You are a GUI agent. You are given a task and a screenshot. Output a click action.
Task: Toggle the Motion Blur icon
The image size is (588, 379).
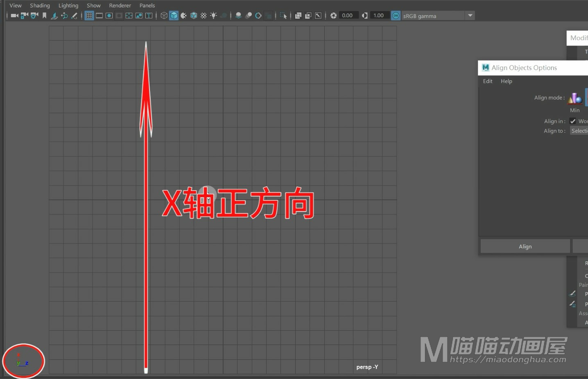point(249,16)
